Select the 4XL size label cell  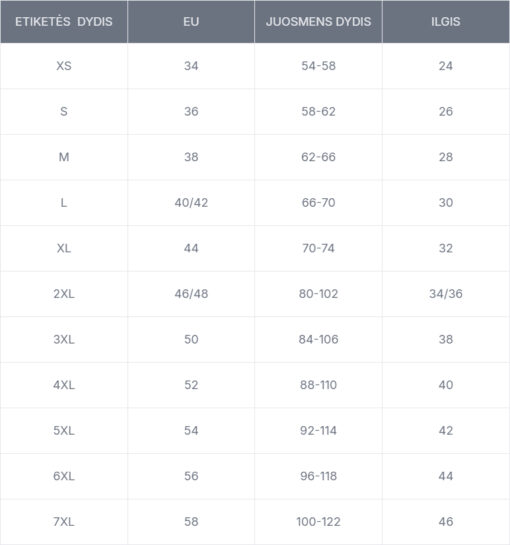point(64,385)
